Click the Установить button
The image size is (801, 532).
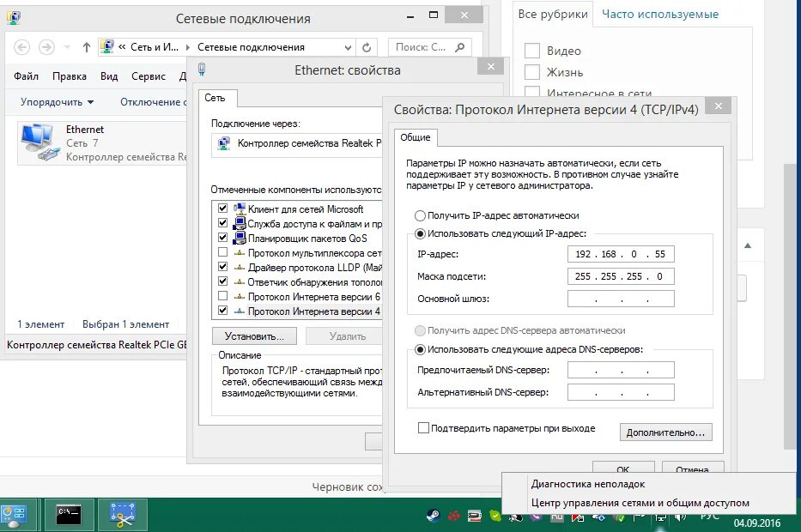(255, 336)
